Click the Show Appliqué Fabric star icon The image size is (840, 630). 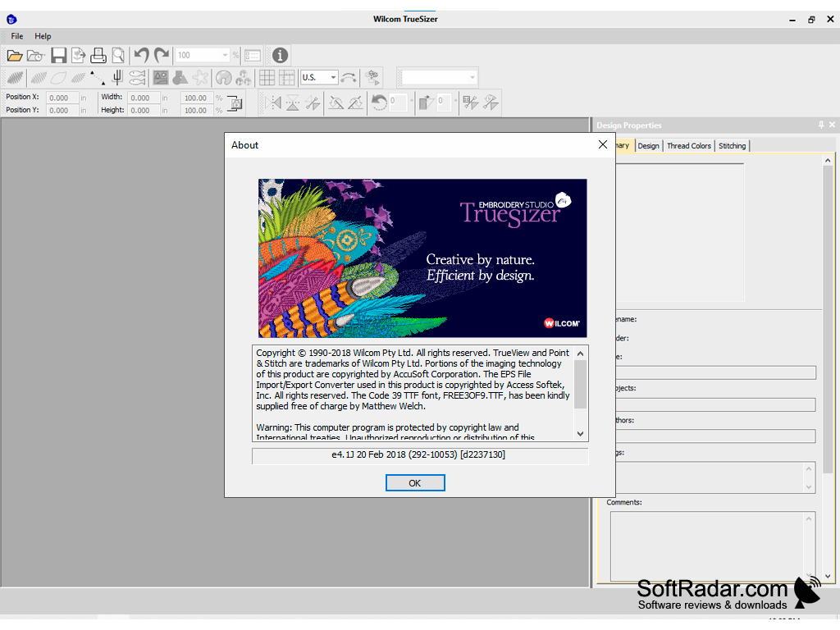point(200,78)
